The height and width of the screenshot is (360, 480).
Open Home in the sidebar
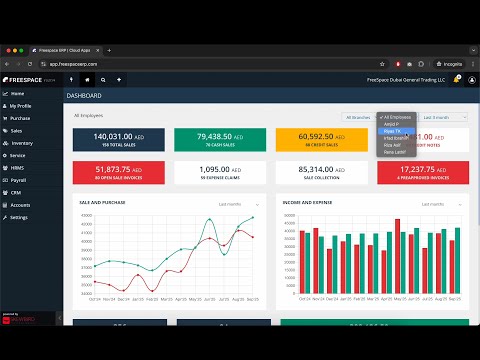(17, 94)
